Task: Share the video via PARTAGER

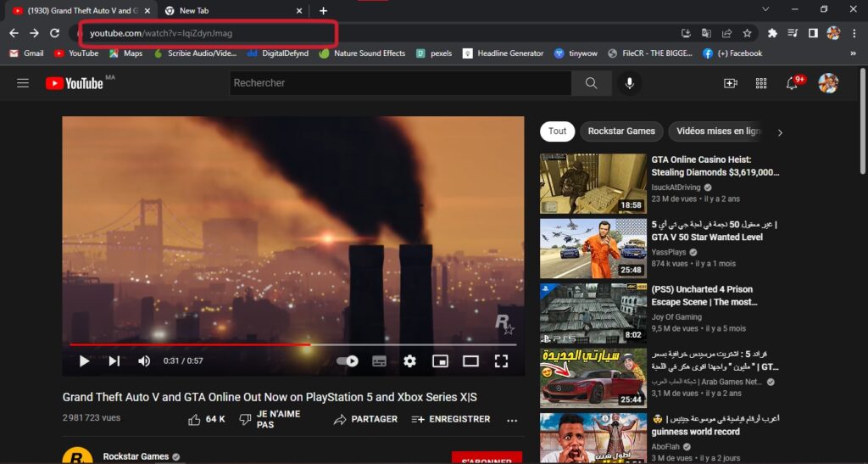Action: 365,419
